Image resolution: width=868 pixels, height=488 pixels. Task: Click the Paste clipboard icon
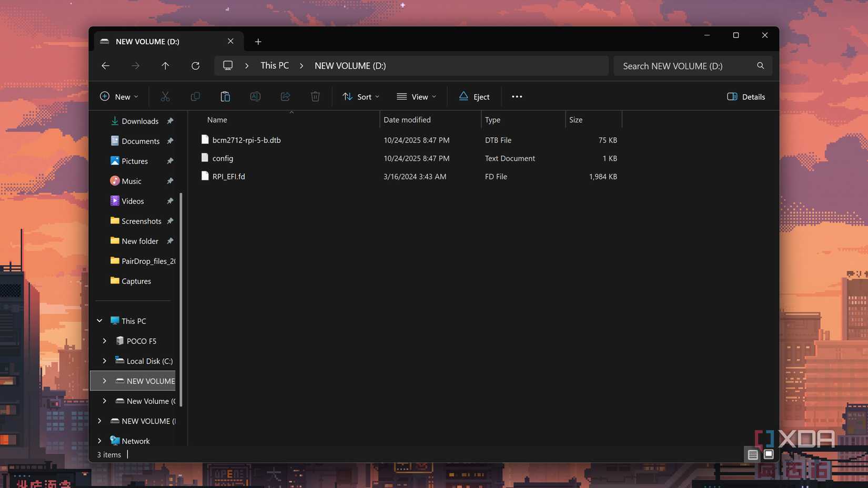[x=225, y=97]
